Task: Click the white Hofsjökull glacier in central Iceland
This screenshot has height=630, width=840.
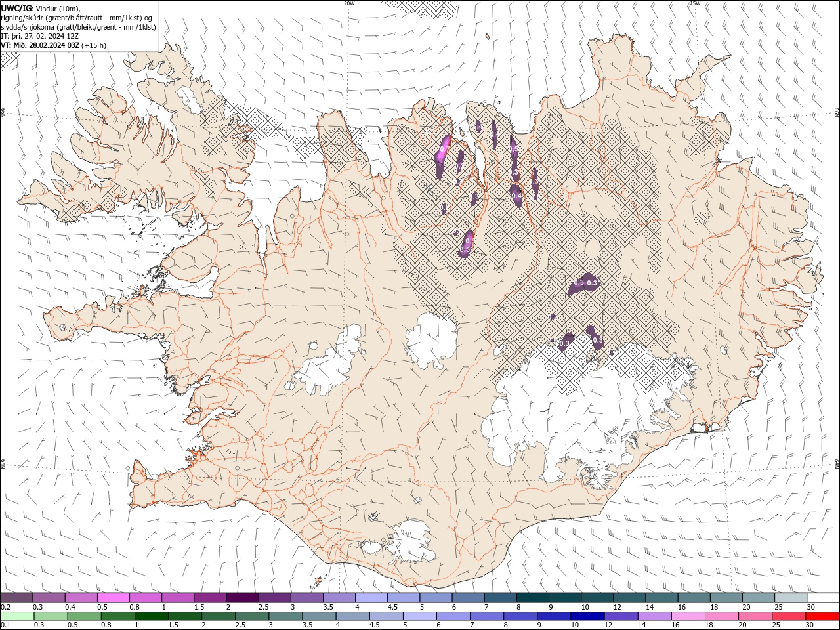Action: tap(431, 340)
